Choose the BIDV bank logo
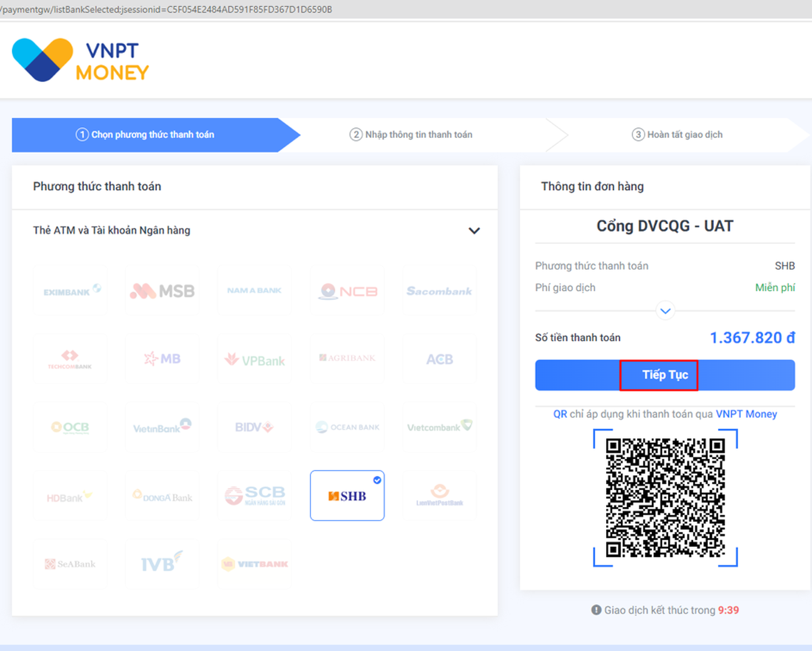The height and width of the screenshot is (651, 812). point(255,427)
